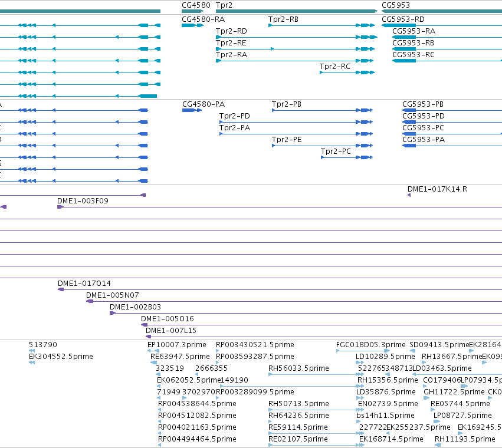Select EST LD10289.5prime

click(385, 357)
